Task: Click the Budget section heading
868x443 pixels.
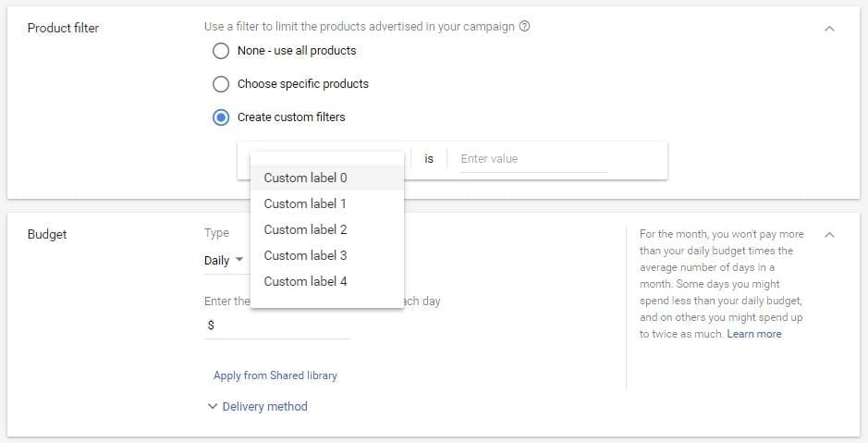Action: click(x=47, y=234)
